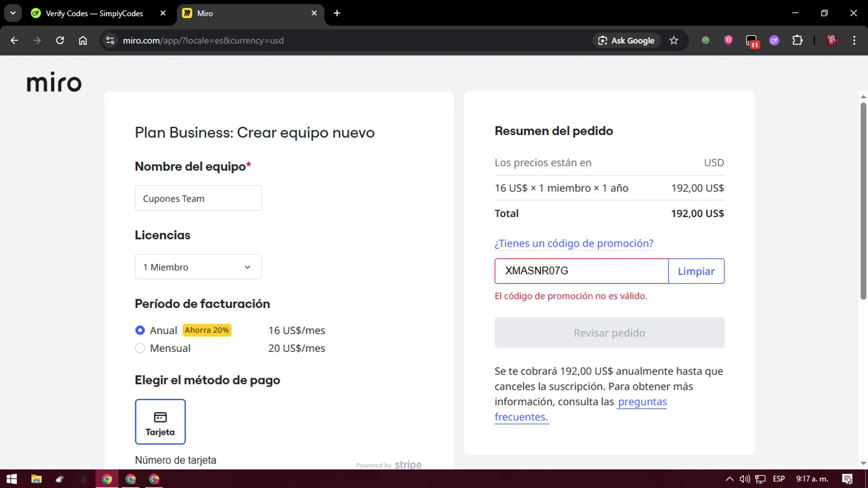Open the purple round extension icon
Image resolution: width=868 pixels, height=488 pixels.
(x=774, y=41)
